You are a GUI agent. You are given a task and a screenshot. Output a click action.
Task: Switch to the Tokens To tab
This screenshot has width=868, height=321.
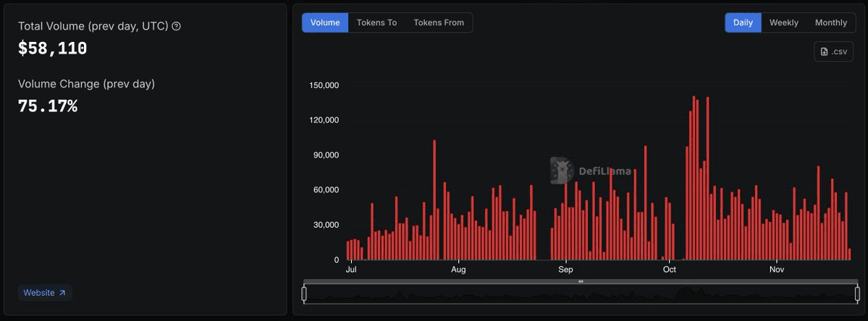(x=376, y=22)
